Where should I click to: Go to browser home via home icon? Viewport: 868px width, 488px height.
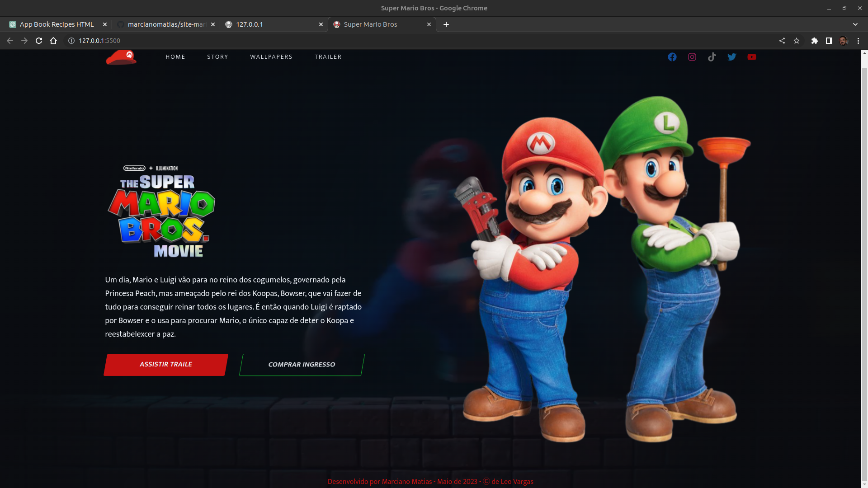pos(53,41)
